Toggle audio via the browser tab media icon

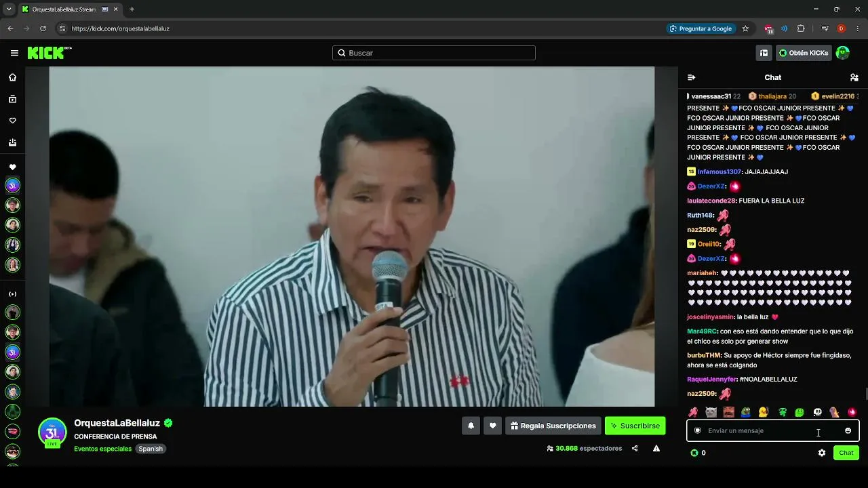coord(105,9)
